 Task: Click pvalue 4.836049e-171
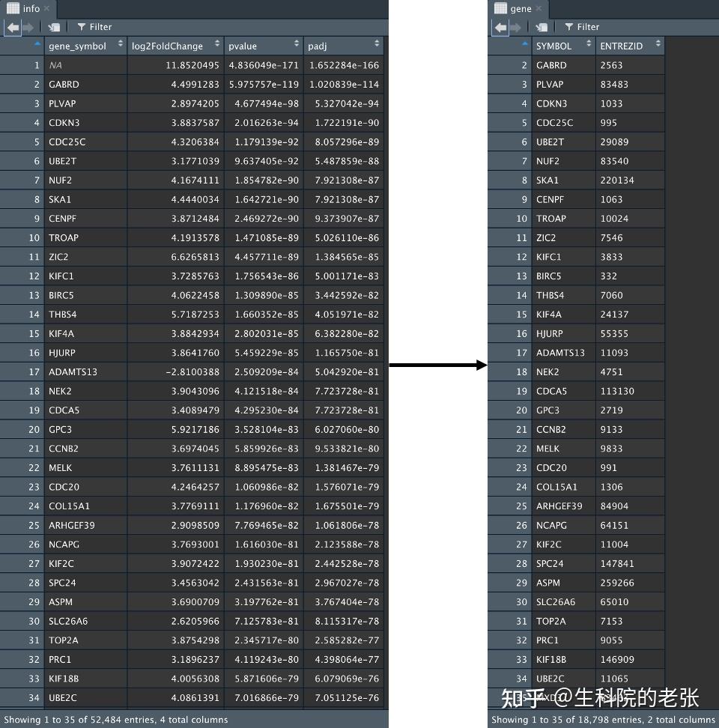[264, 65]
